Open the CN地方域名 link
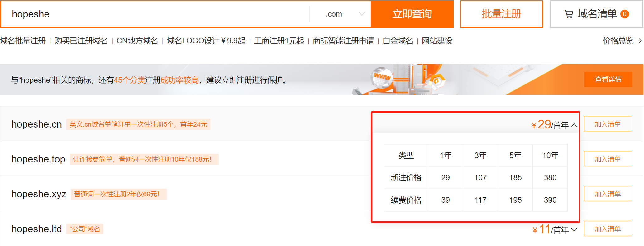Image resolution: width=644 pixels, height=246 pixels. coord(137,41)
